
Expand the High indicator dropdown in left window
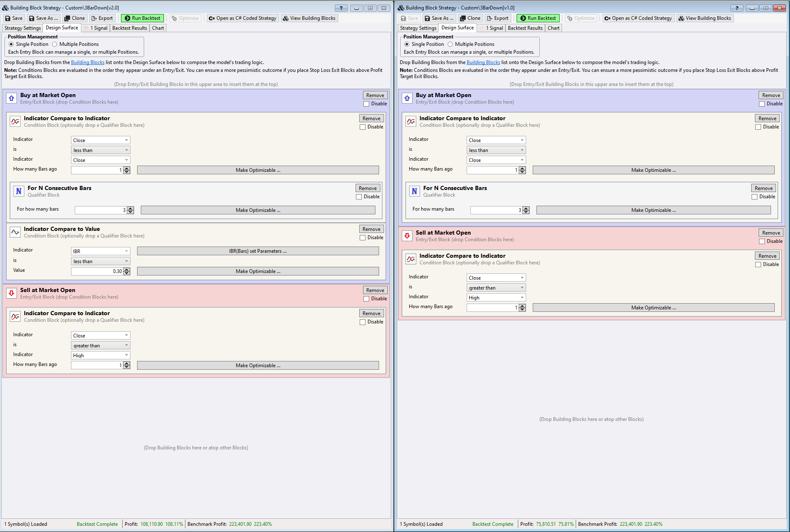point(100,355)
